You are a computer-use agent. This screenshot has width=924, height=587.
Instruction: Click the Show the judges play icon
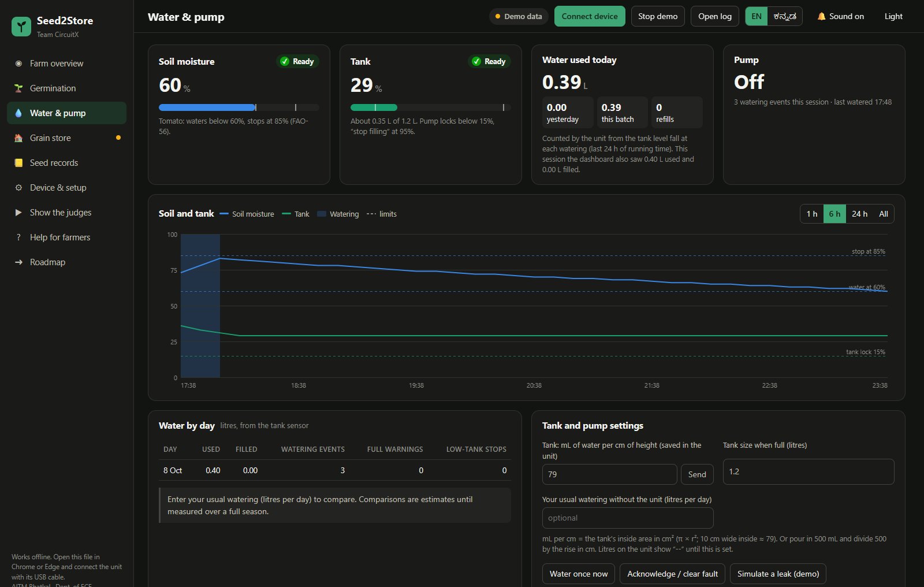18,213
